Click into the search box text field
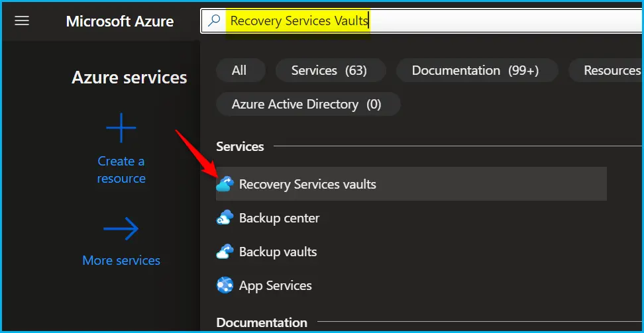 (422, 21)
